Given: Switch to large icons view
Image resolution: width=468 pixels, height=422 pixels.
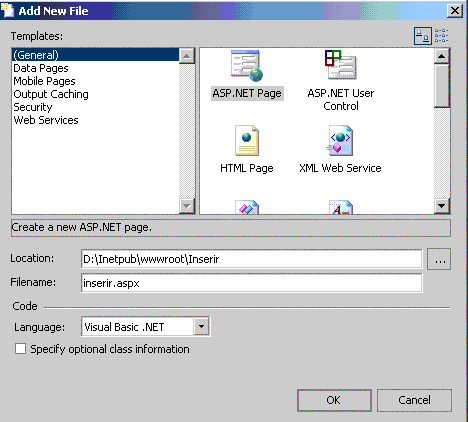Looking at the screenshot, I should tap(423, 36).
